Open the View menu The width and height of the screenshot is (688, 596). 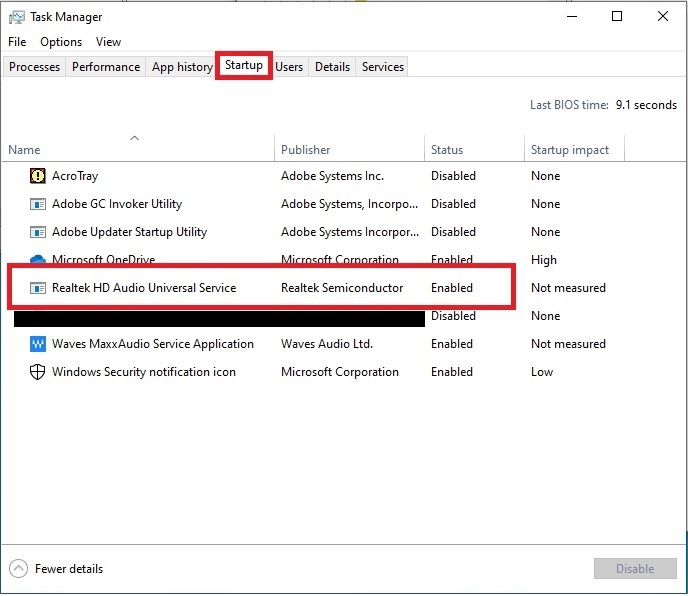click(108, 42)
